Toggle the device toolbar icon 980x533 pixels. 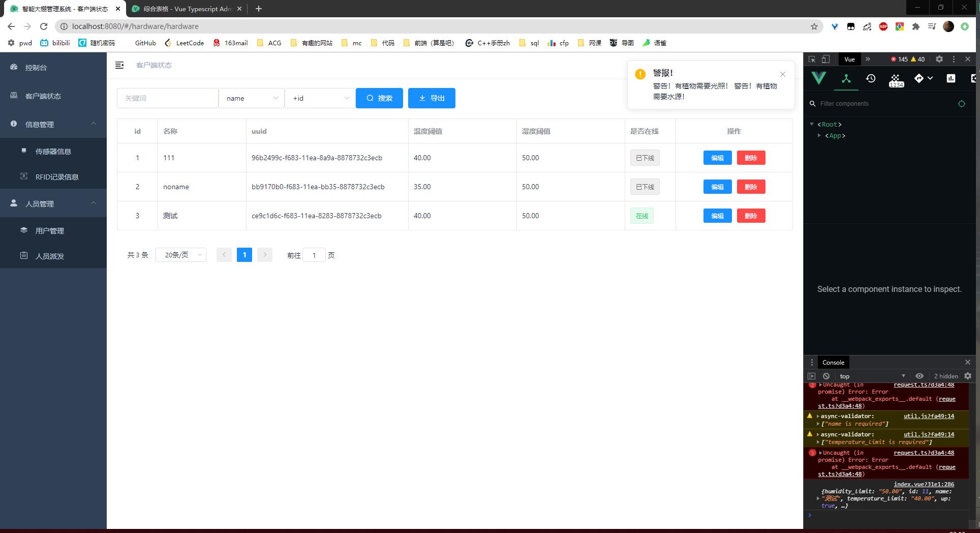(x=825, y=59)
